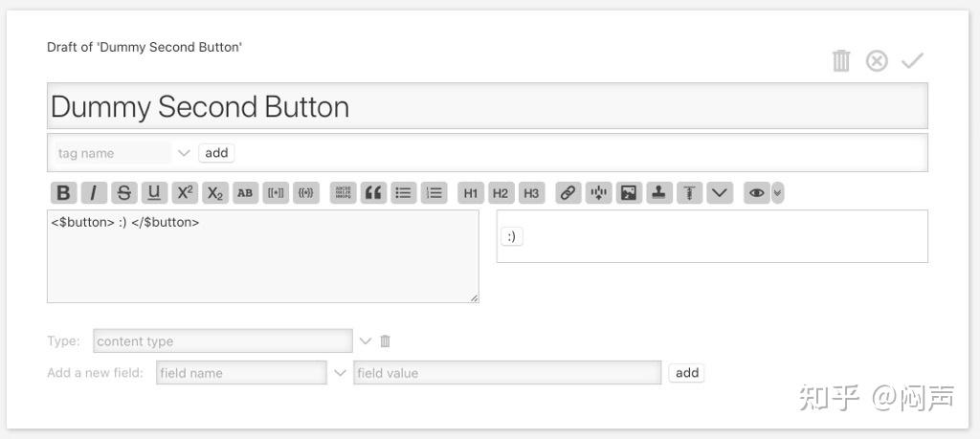
Task: Open the field name dropdown
Action: [340, 373]
